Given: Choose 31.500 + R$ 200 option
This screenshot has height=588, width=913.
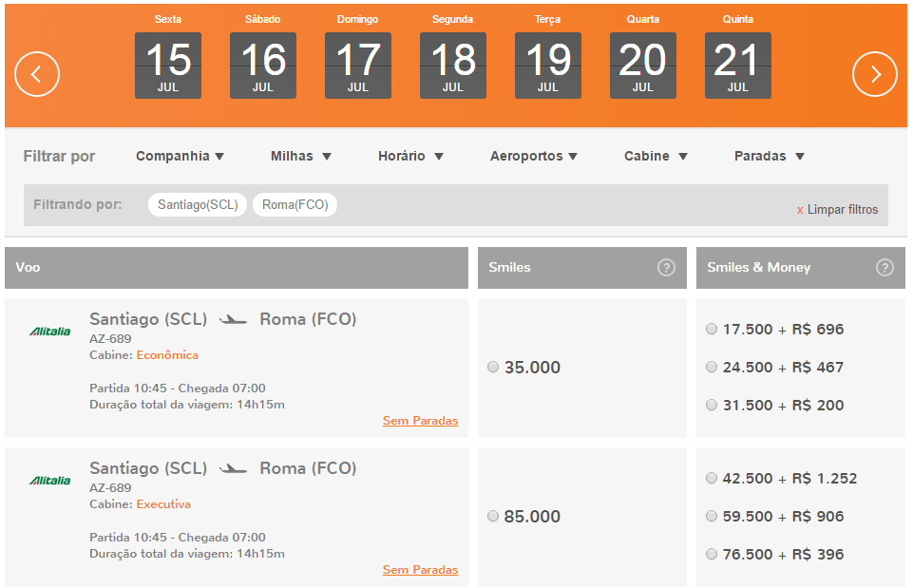Looking at the screenshot, I should (712, 405).
